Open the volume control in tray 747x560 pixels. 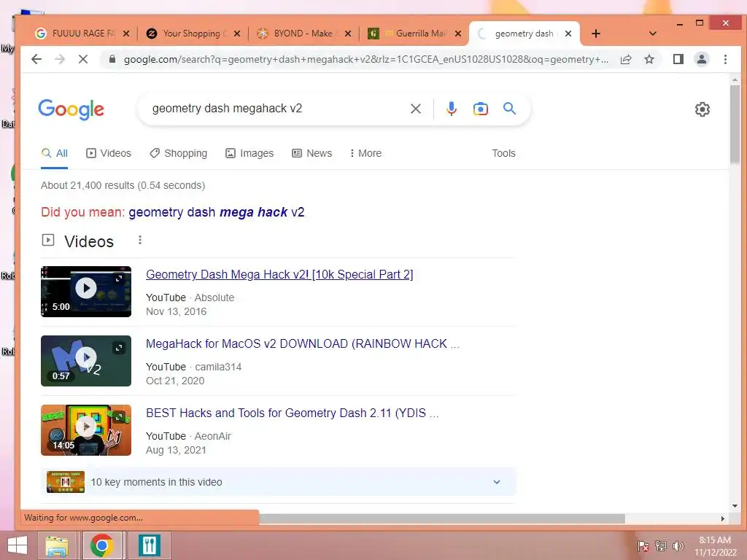pyautogui.click(x=678, y=545)
